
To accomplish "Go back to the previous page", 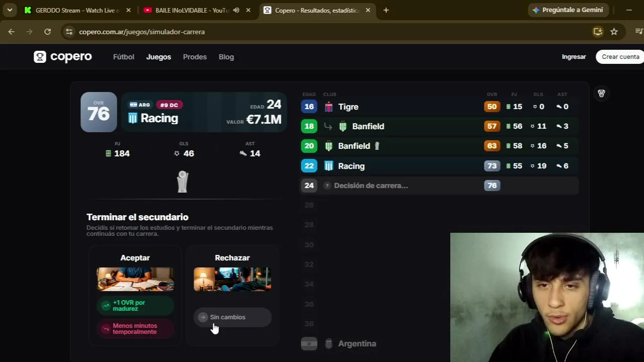I will point(11,32).
